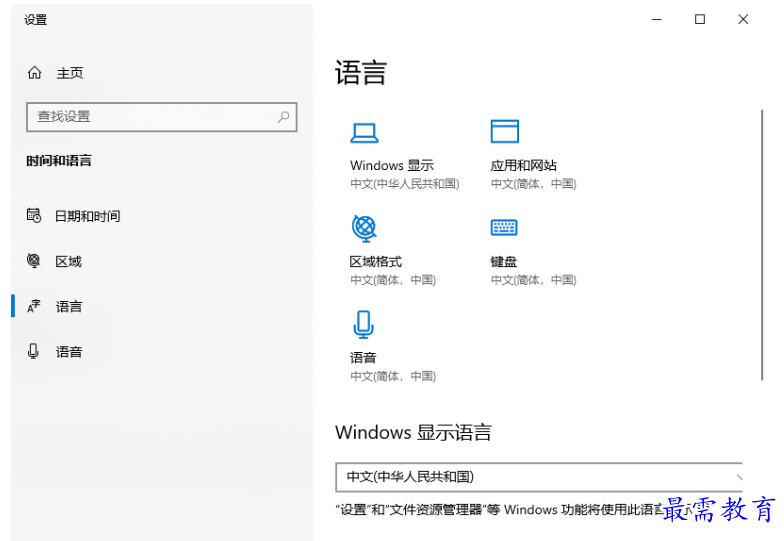Open the 语音 tile label in main pane
Viewport: 784px width, 541px height.
pos(363,358)
